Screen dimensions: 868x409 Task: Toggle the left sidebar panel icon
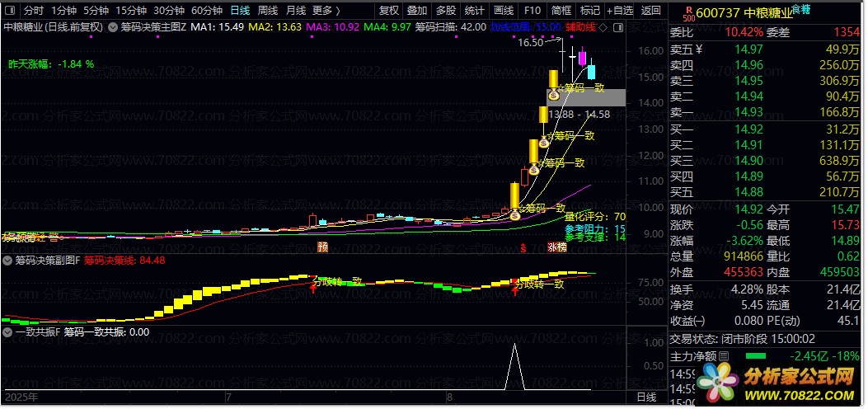click(11, 10)
